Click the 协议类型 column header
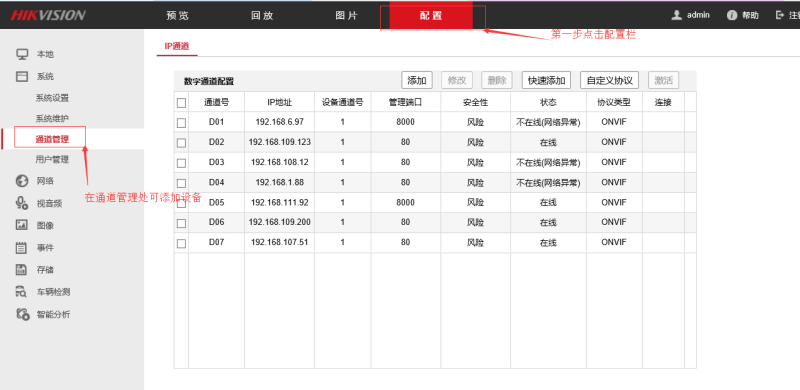Image resolution: width=800 pixels, height=390 pixels. click(614, 102)
